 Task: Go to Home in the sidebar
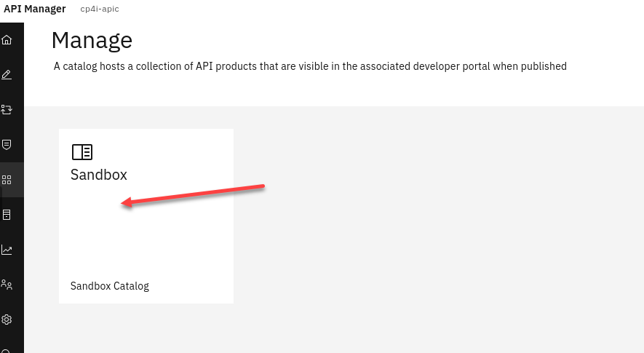click(x=7, y=40)
